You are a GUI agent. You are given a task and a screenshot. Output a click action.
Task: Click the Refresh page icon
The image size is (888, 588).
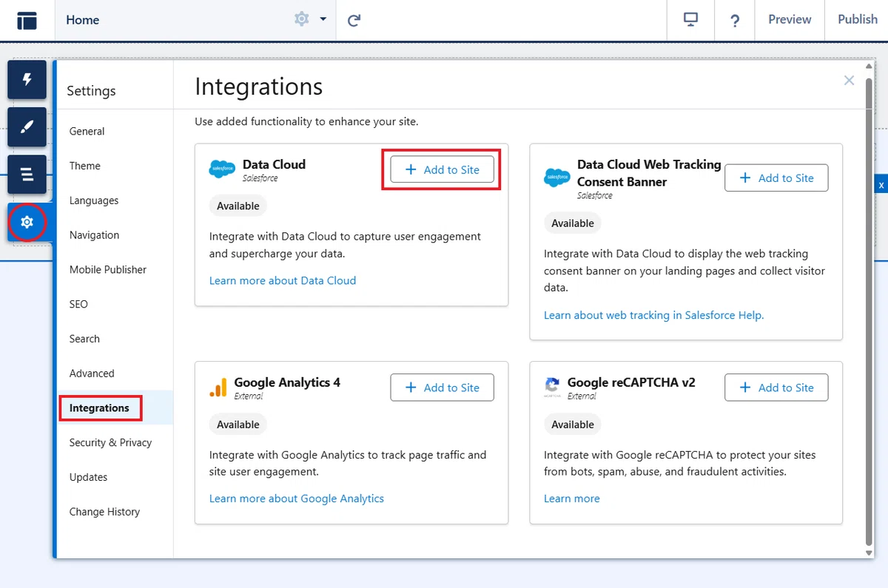(x=354, y=20)
